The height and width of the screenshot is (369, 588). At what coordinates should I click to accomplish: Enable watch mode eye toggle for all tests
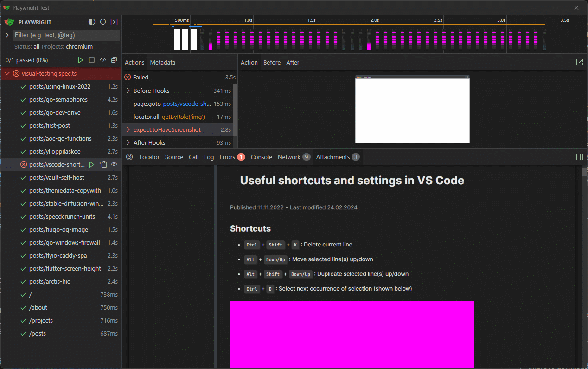tap(102, 60)
